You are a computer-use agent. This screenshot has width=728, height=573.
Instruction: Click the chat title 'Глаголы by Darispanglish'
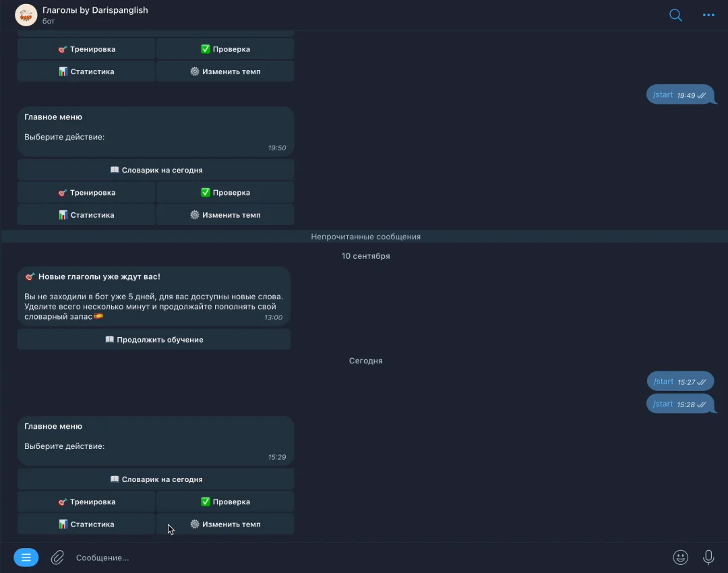95,10
